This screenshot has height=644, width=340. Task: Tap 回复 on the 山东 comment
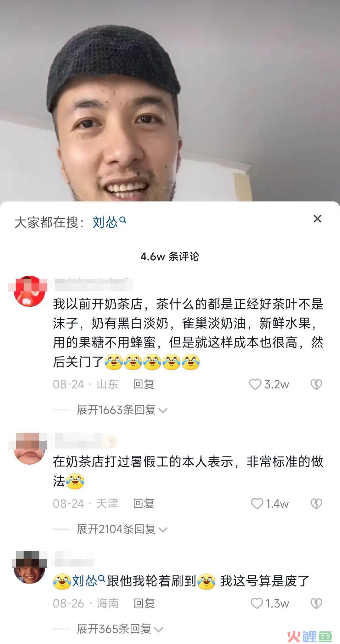[144, 384]
